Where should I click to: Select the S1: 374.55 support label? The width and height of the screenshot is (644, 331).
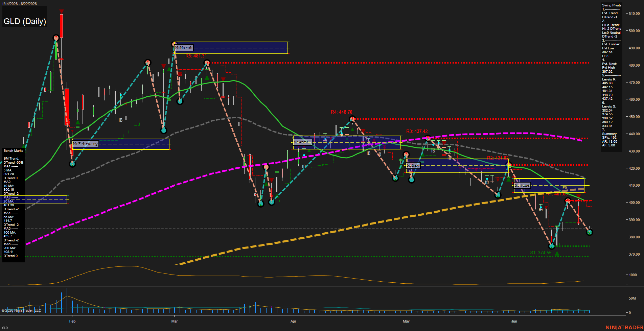(541, 253)
